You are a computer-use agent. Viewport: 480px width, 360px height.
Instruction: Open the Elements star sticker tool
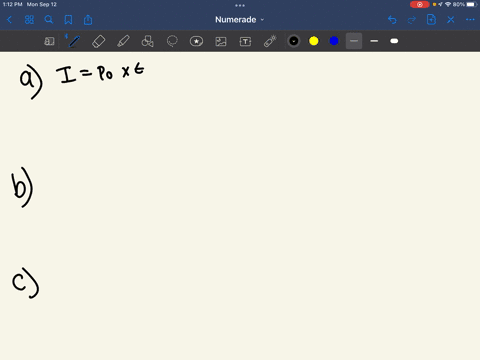tap(196, 41)
